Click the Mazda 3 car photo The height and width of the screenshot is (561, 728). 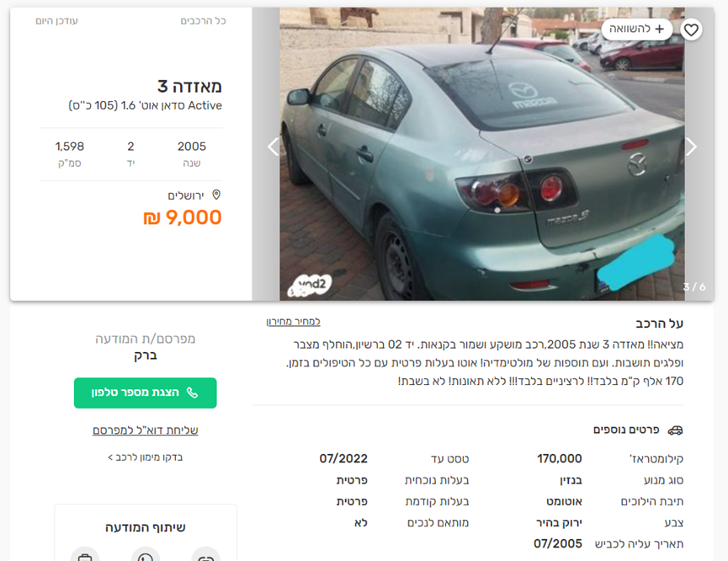click(x=482, y=154)
